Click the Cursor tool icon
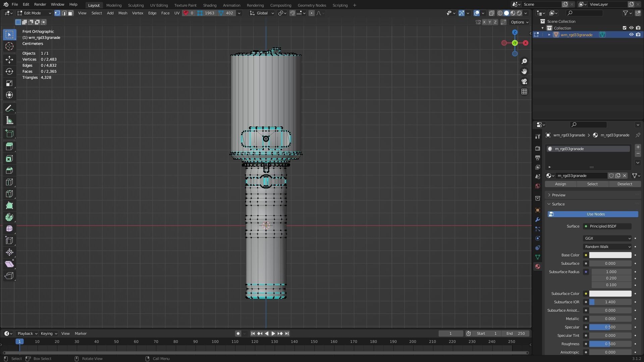The image size is (644, 362). click(x=9, y=46)
